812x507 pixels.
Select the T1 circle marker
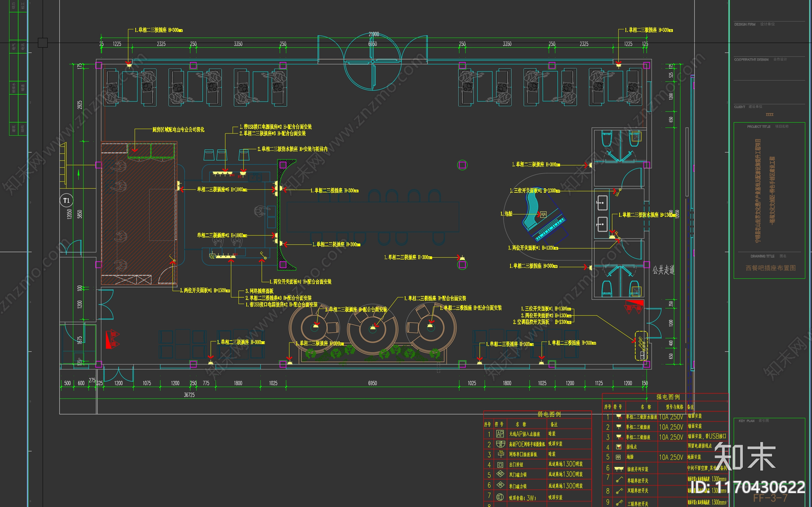pyautogui.click(x=66, y=200)
